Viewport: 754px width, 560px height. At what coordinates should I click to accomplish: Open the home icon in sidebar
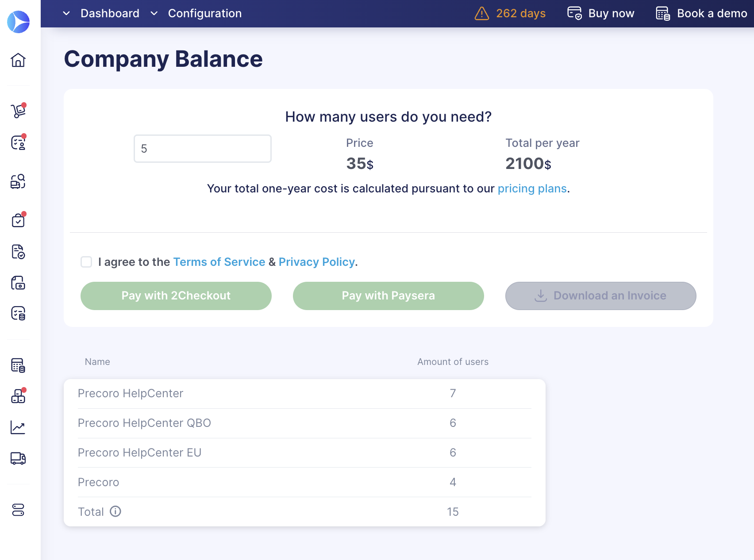[18, 60]
